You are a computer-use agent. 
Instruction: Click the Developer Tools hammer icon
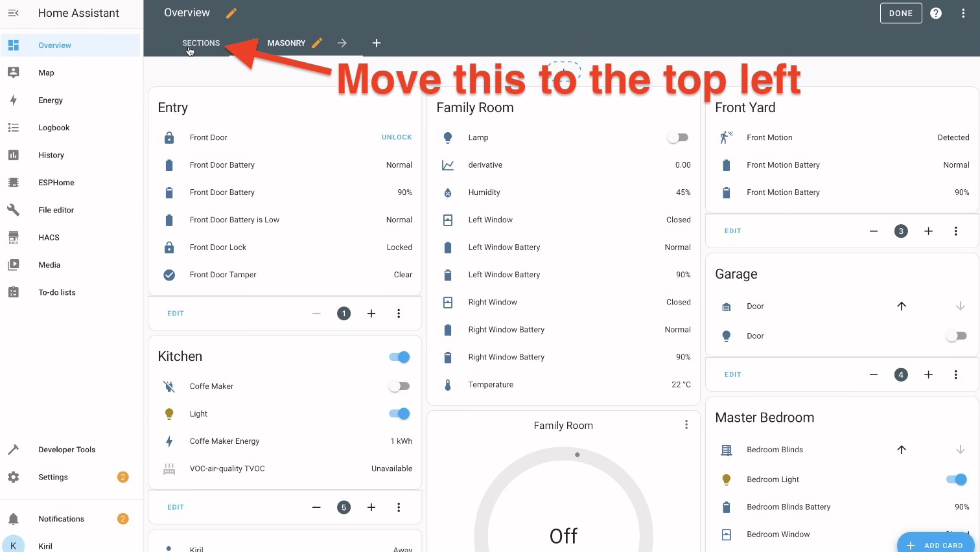[13, 450]
